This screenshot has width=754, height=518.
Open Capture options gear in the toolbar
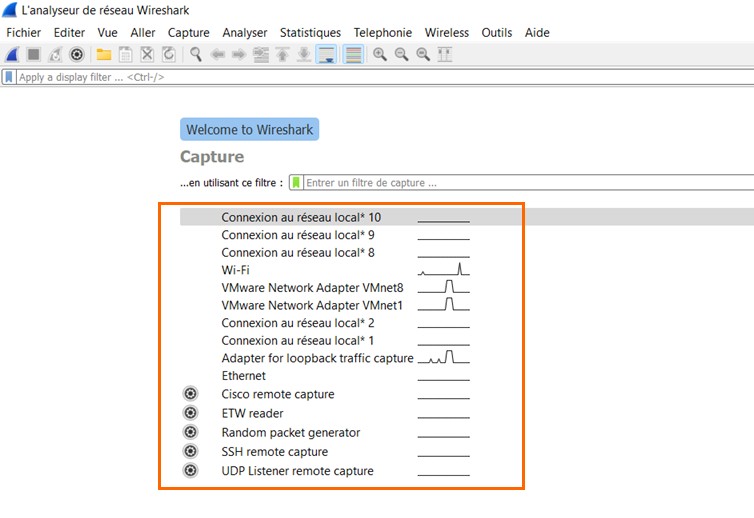(x=77, y=54)
